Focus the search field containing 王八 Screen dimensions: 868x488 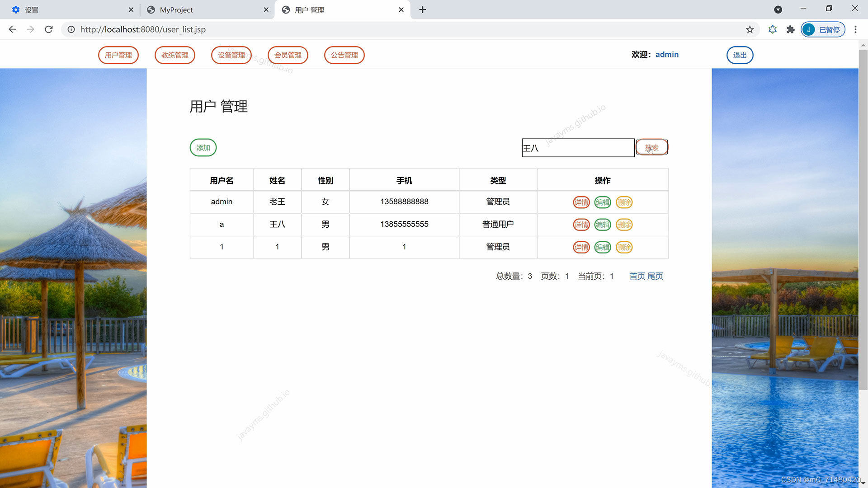(x=578, y=148)
